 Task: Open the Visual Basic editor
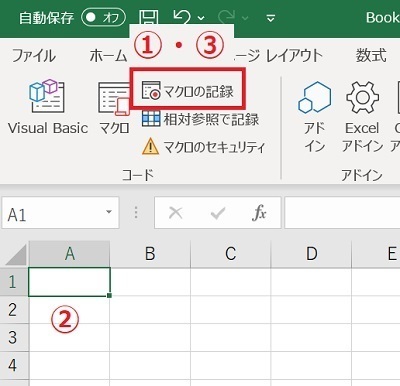click(48, 107)
